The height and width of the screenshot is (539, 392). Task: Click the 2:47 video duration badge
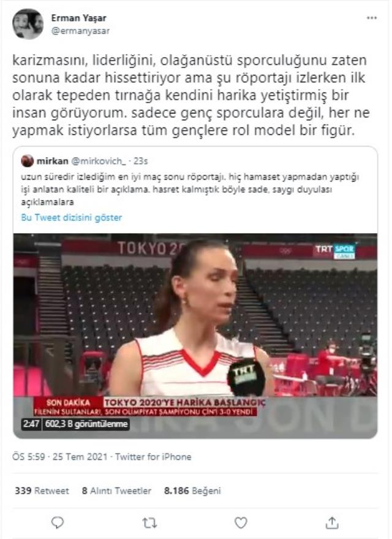click(31, 424)
